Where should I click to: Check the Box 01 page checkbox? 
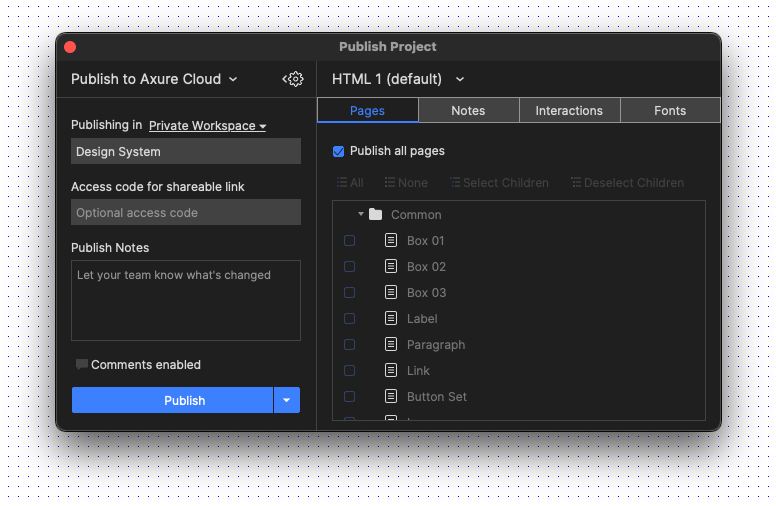(349, 241)
